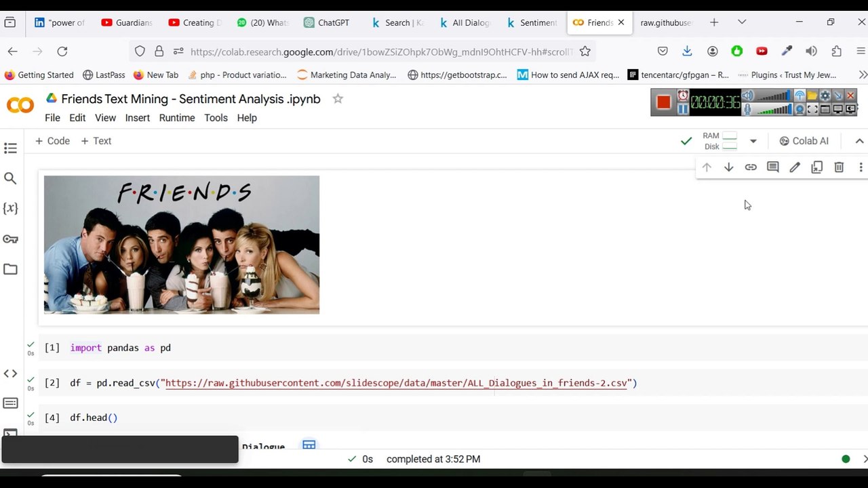Open the View menu
Screen dimensions: 868x488
(x=105, y=118)
